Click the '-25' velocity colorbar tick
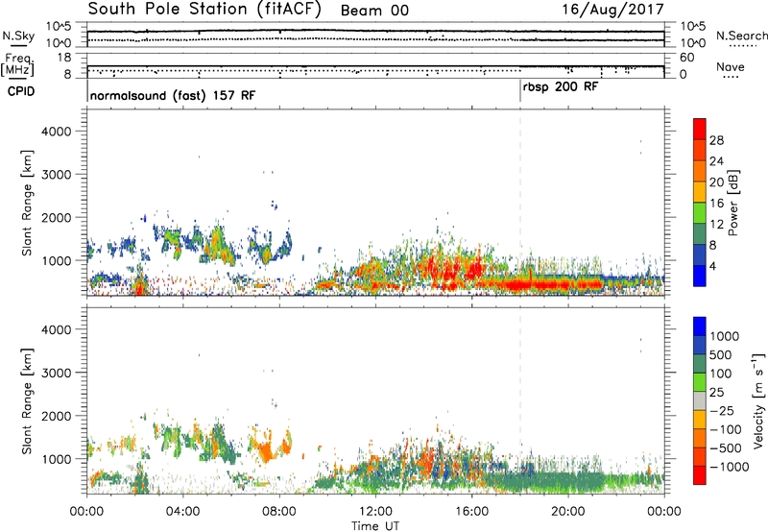 pyautogui.click(x=723, y=410)
